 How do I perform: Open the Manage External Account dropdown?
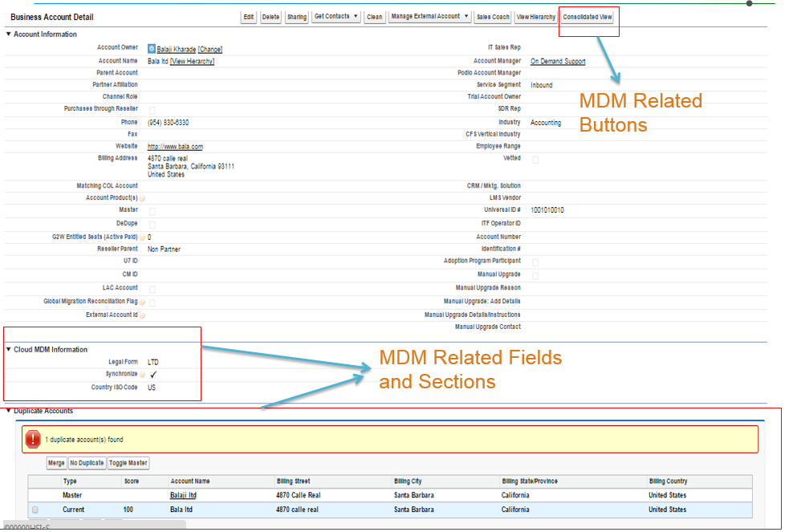pyautogui.click(x=429, y=17)
